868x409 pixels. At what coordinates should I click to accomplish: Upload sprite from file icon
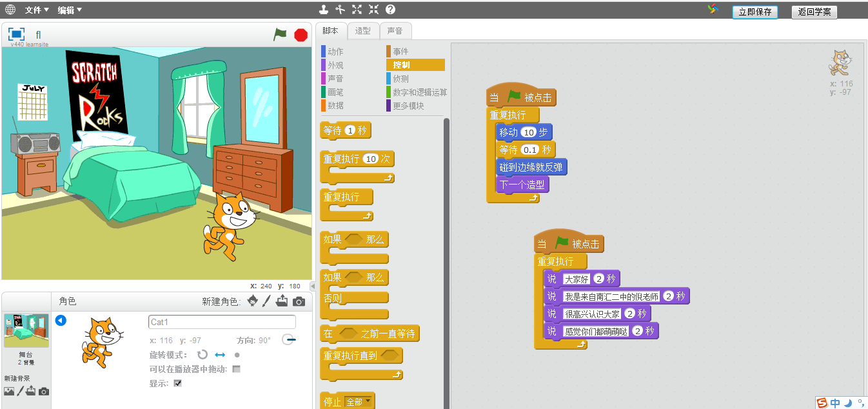click(282, 301)
